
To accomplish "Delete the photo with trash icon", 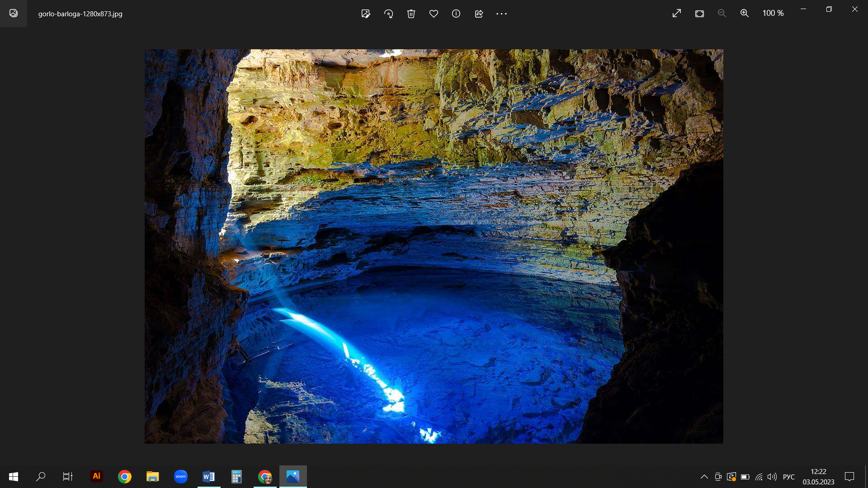I will click(411, 14).
